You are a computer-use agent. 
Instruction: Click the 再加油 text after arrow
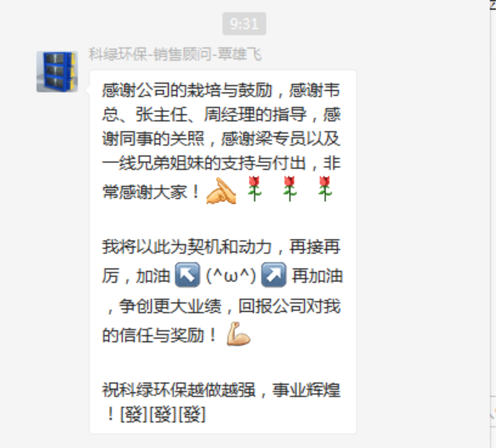click(317, 276)
